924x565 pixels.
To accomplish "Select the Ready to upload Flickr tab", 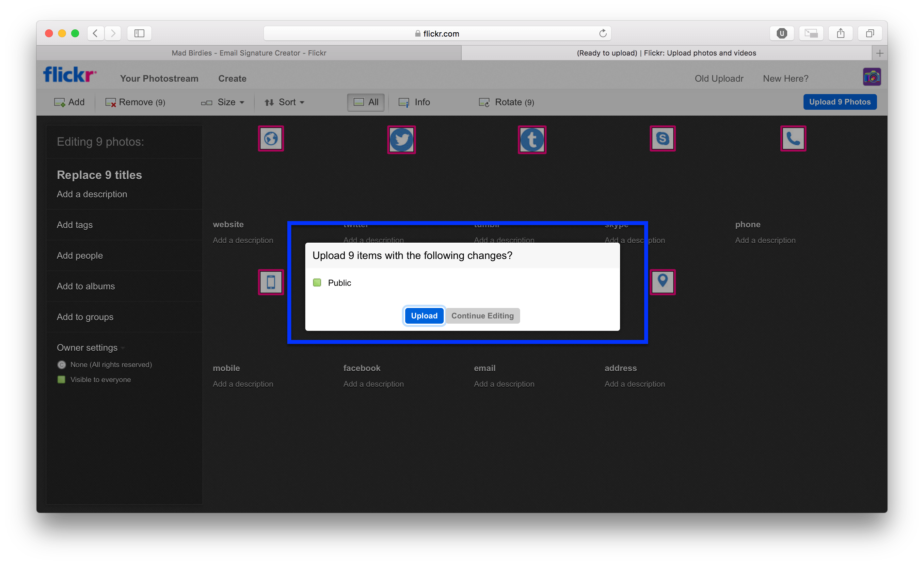I will tap(666, 53).
